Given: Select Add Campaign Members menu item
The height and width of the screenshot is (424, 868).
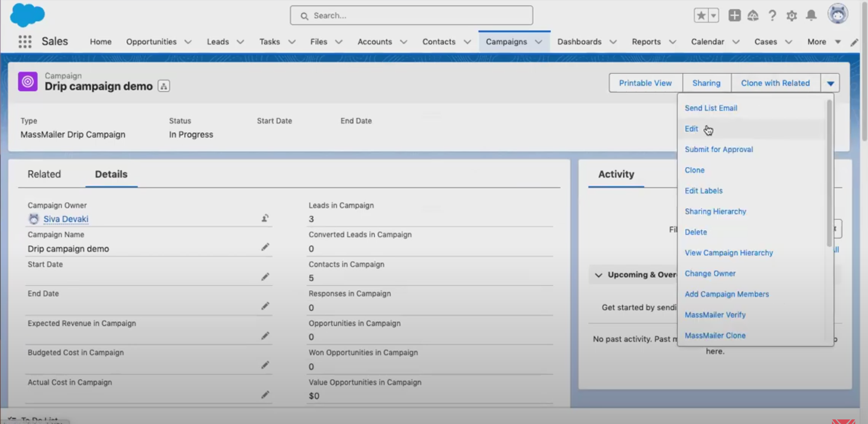Looking at the screenshot, I should pyautogui.click(x=727, y=294).
